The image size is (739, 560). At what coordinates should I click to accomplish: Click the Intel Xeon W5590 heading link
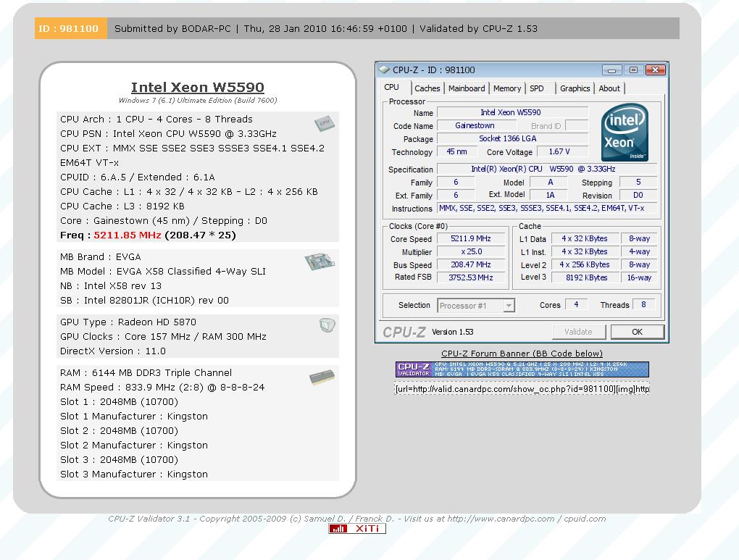(198, 87)
